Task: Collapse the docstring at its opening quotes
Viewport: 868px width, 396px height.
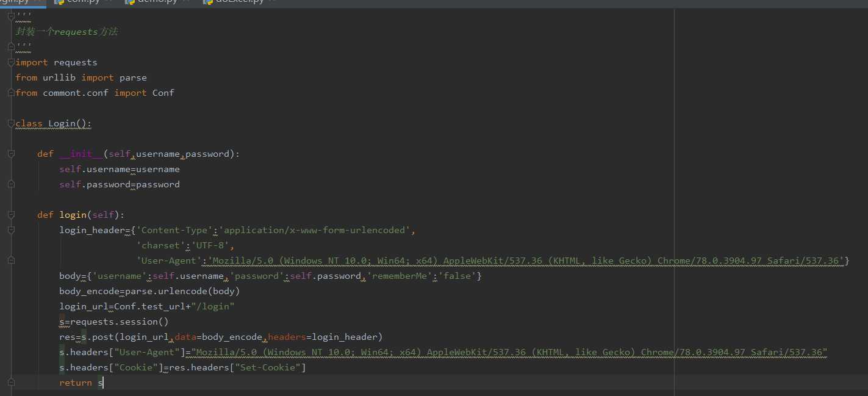Action: [x=11, y=16]
